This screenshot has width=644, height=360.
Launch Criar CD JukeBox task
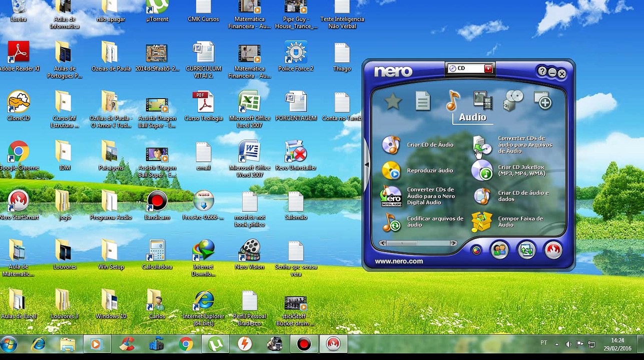[509, 170]
